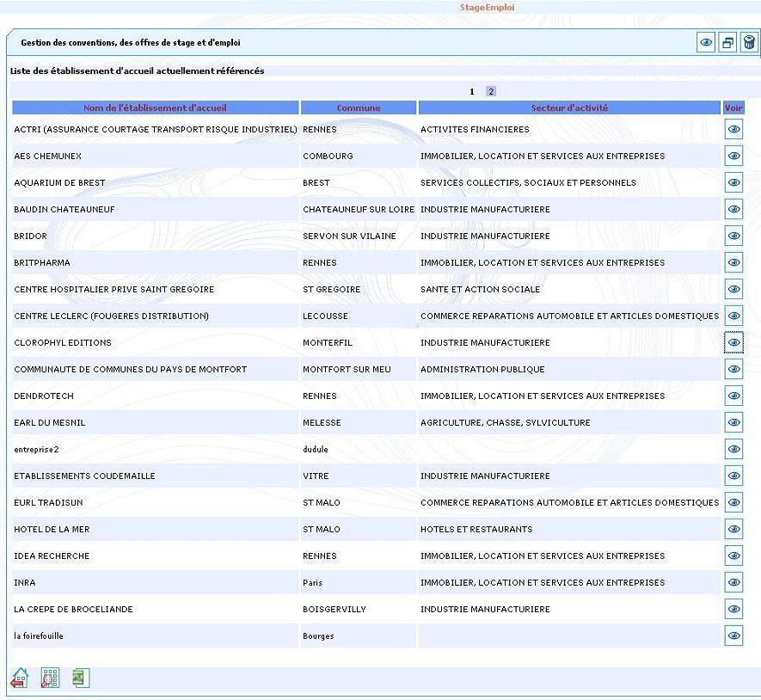Click the overlapping windows icon in header

(727, 43)
